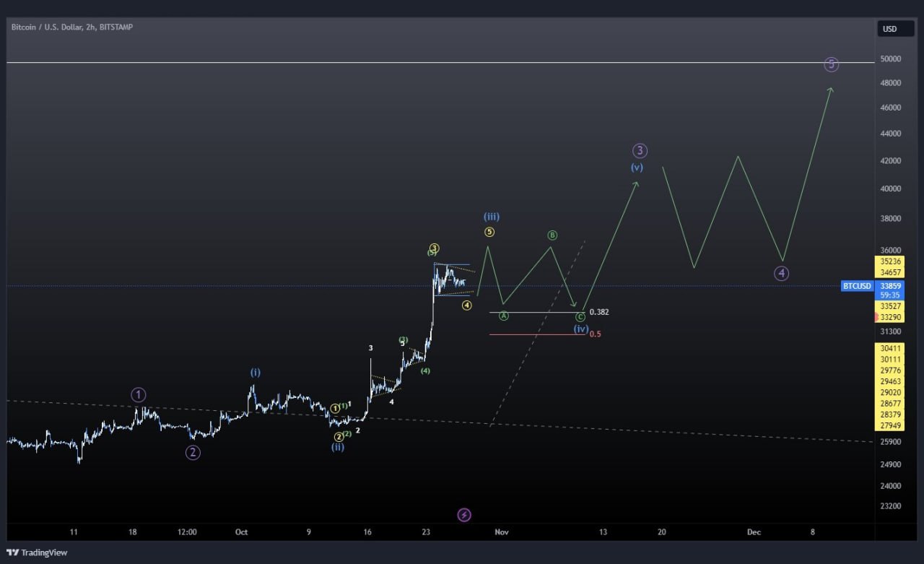Click the purple lightning event icon

[464, 515]
